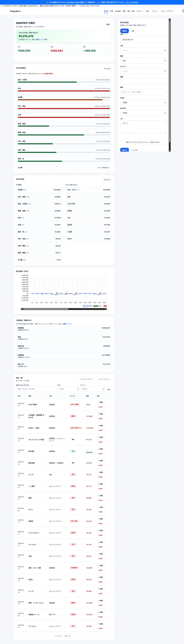The height and width of the screenshot is (644, 184).
Task: Focus the メモ textarea
Action: coord(143,127)
